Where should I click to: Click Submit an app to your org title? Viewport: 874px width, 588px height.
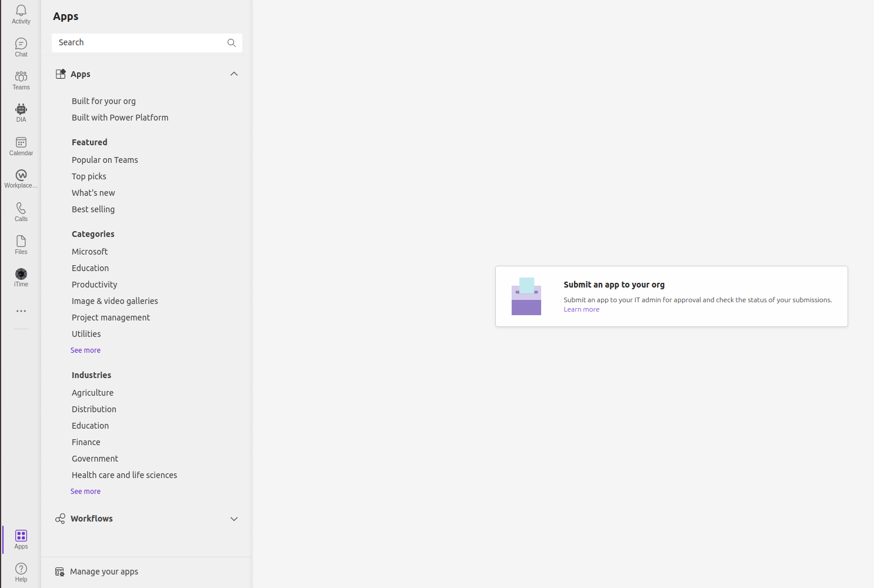(x=614, y=285)
